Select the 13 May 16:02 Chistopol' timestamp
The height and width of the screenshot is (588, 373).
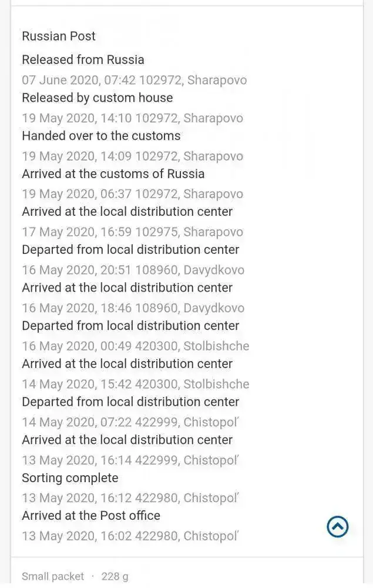click(131, 536)
